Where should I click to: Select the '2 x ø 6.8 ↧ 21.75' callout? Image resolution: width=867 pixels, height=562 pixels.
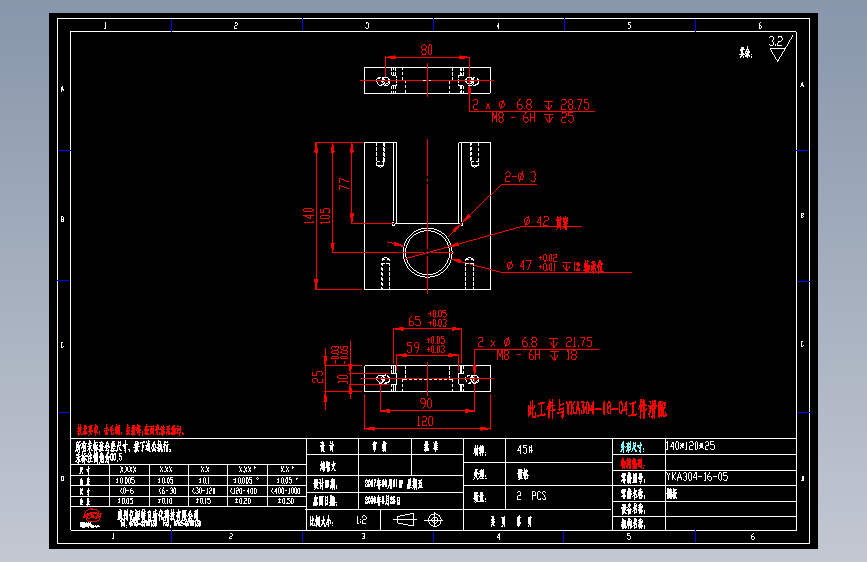[535, 342]
